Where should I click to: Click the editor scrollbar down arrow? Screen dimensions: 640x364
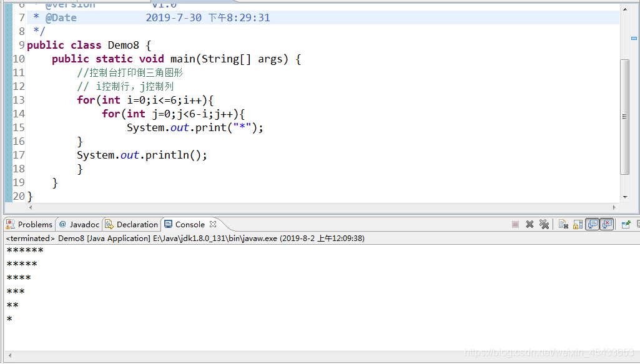pos(625,197)
